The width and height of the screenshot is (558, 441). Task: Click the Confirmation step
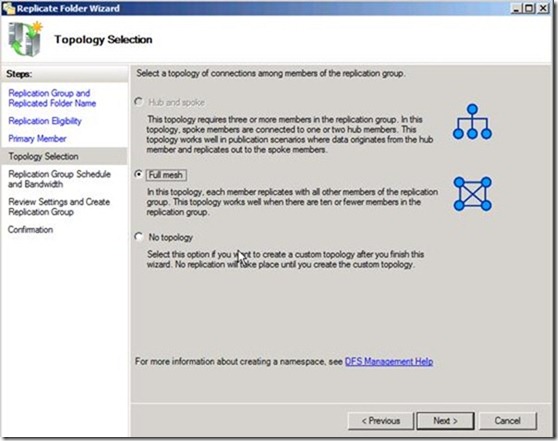[x=30, y=230]
